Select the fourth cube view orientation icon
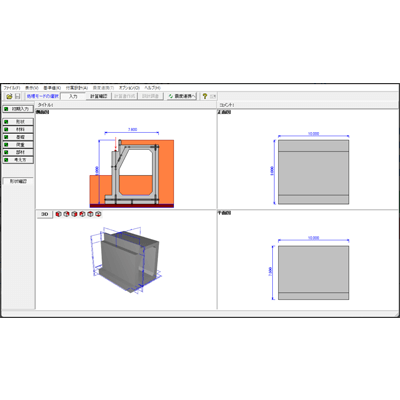Viewport: 400px width, 400px height. pyautogui.click(x=82, y=214)
